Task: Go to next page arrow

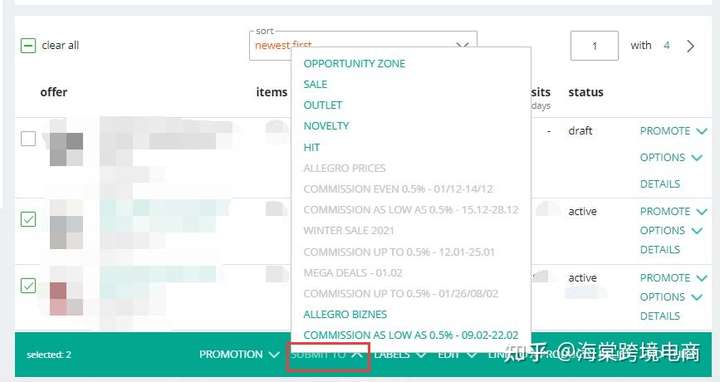Action: click(x=690, y=46)
